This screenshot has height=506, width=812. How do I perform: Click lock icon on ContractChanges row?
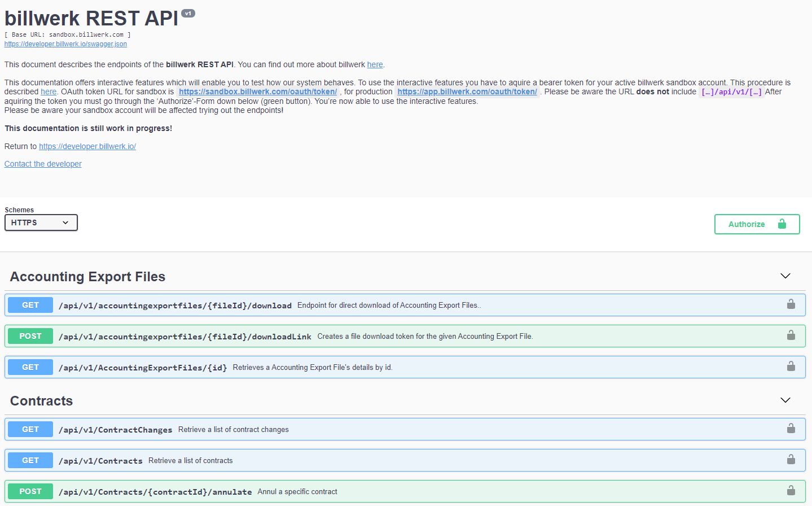(791, 429)
